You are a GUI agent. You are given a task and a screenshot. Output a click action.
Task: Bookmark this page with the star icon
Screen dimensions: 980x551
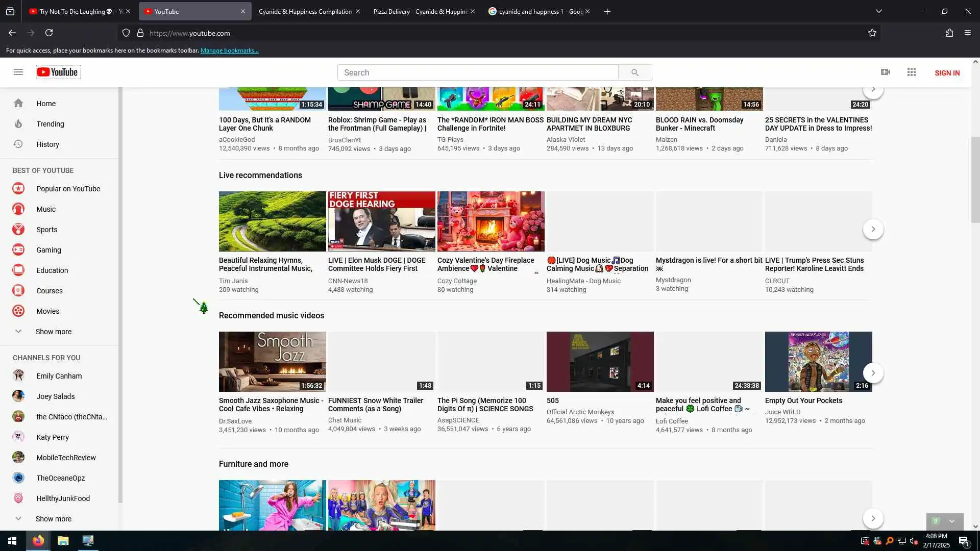(x=872, y=33)
